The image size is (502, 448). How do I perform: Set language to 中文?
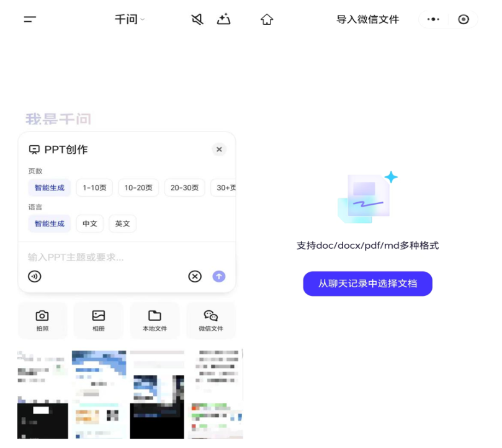(90, 223)
